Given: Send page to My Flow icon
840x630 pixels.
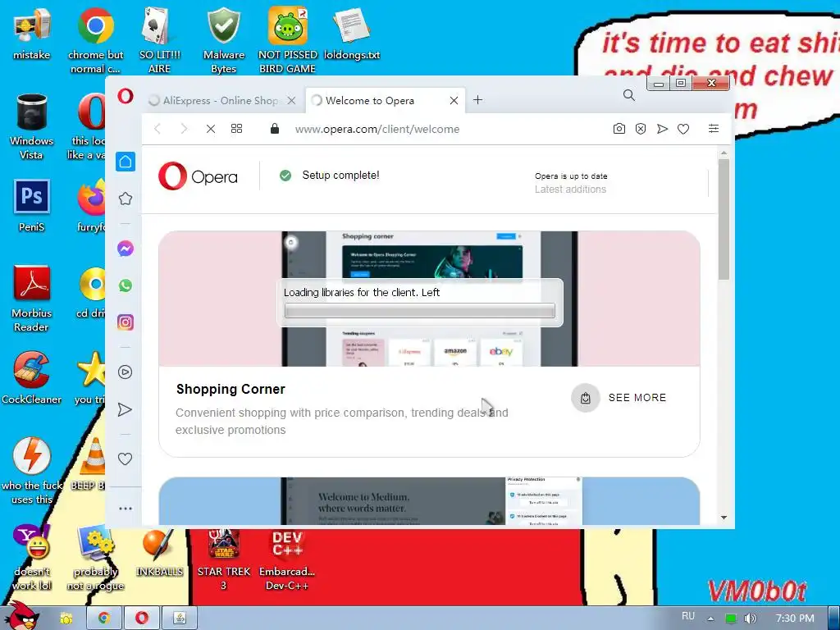Looking at the screenshot, I should pyautogui.click(x=662, y=129).
